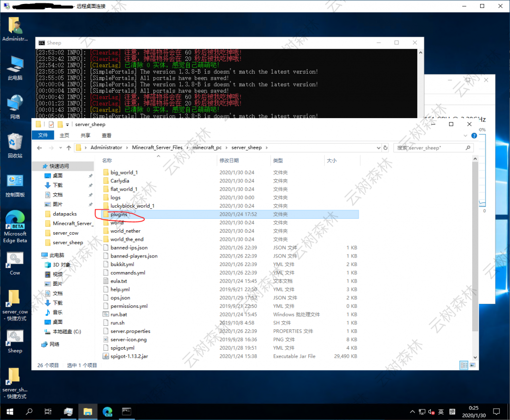
Task: Select 此电脑 in navigation pane
Action: pos(57,255)
